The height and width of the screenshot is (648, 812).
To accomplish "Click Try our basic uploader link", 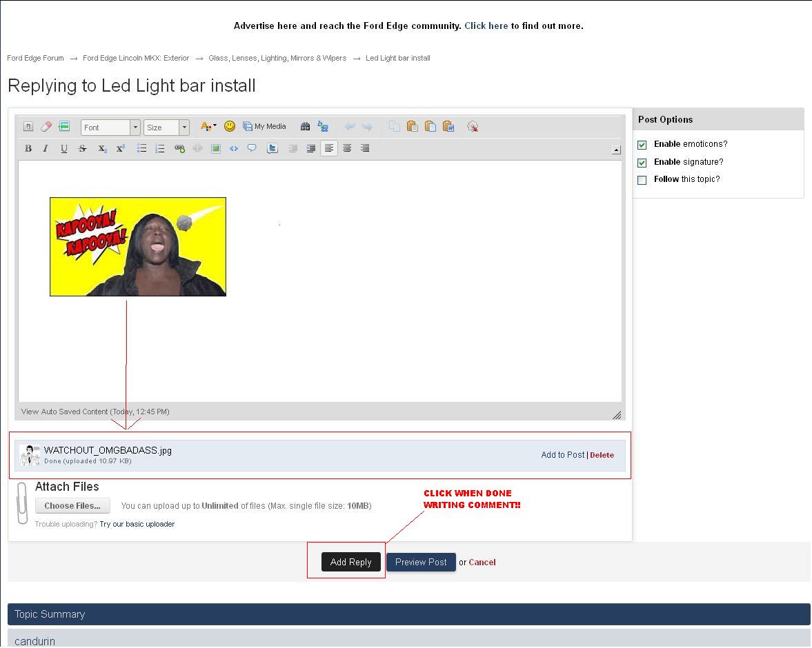I will pyautogui.click(x=137, y=525).
